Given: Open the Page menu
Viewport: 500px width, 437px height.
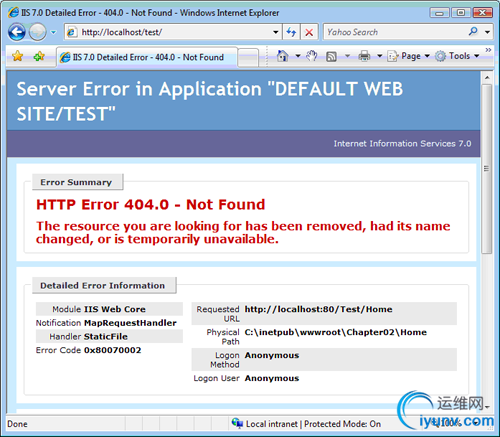Looking at the screenshot, I should [x=409, y=56].
